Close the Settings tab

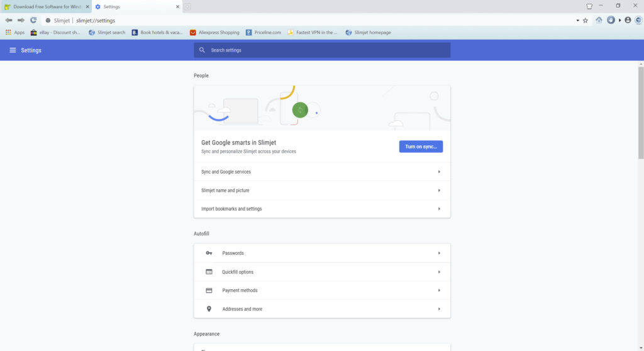177,6
